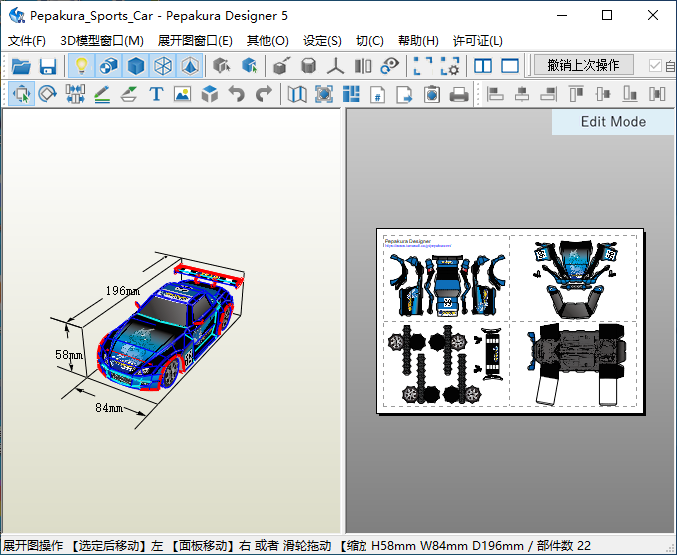677x555 pixels.
Task: Select the insert image tool
Action: pyautogui.click(x=183, y=94)
